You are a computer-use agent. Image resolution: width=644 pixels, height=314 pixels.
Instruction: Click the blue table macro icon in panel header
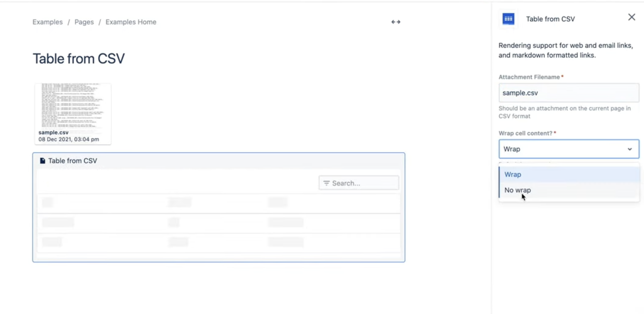pyautogui.click(x=508, y=19)
